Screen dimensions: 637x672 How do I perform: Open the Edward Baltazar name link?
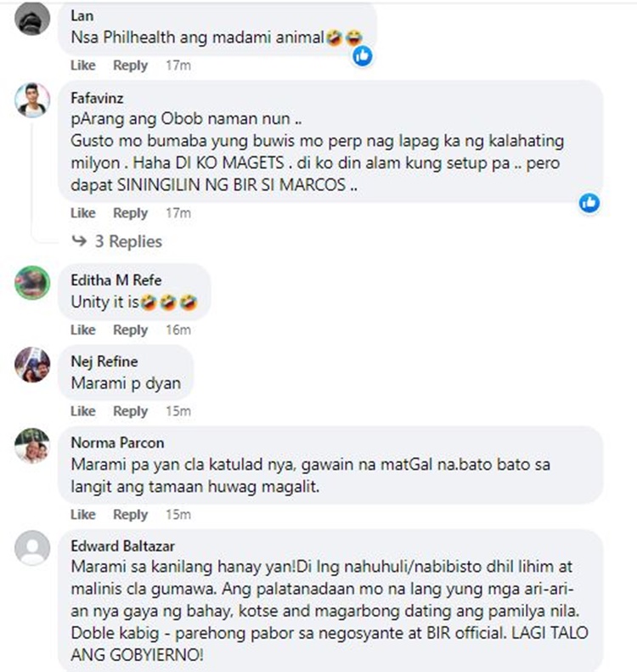point(123,546)
